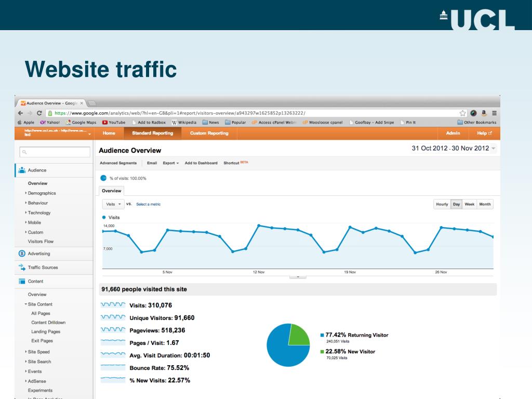Viewport: 532px width, 399px height.
Task: Open the Wikipedia bookmark
Action: (184, 123)
